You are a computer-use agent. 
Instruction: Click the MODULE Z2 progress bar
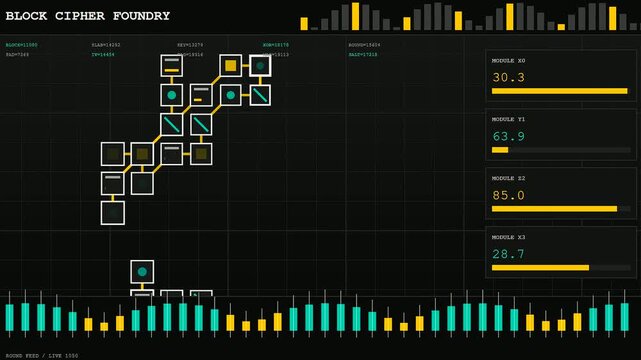coord(560,209)
